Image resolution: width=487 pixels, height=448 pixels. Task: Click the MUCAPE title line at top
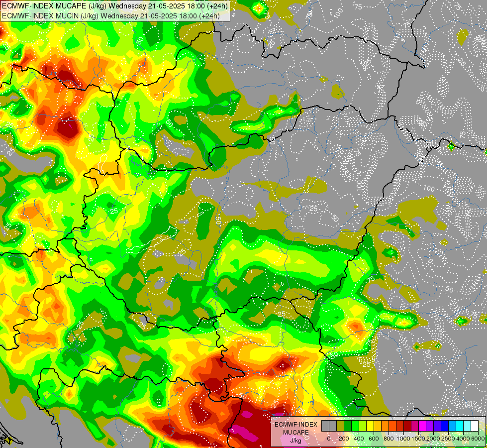[115, 6]
